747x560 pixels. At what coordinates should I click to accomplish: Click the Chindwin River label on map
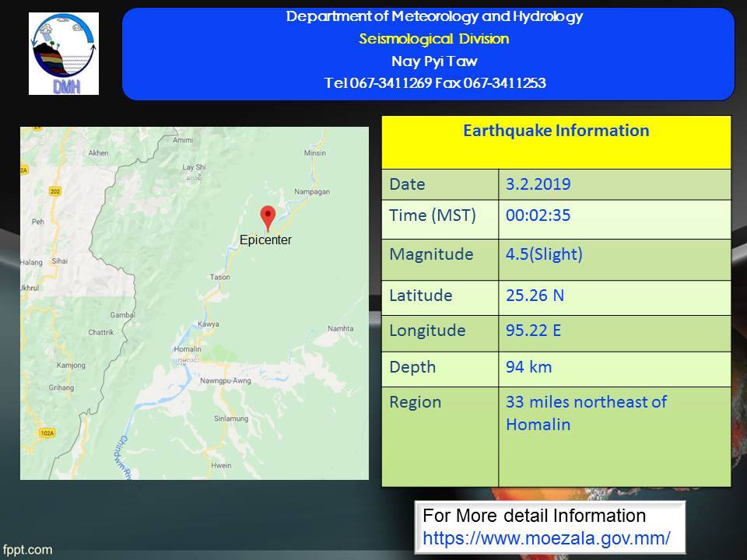tap(122, 457)
